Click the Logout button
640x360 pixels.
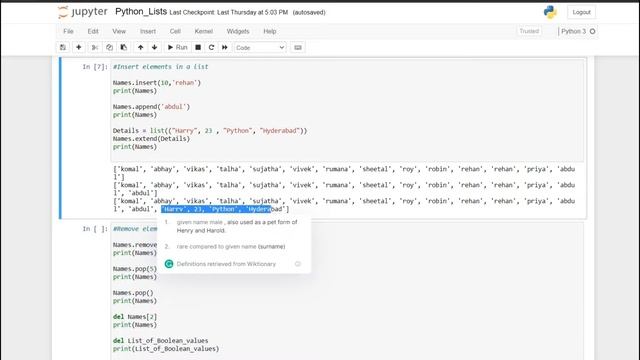581,12
